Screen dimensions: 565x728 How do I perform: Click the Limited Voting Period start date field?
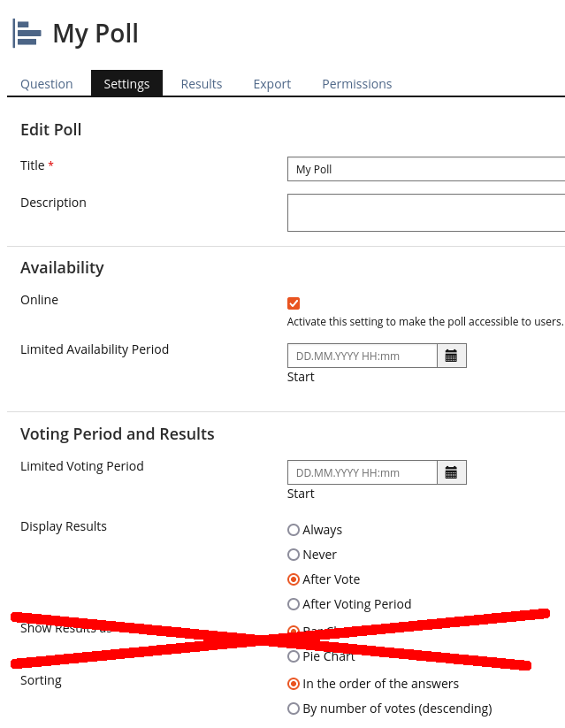coord(362,472)
